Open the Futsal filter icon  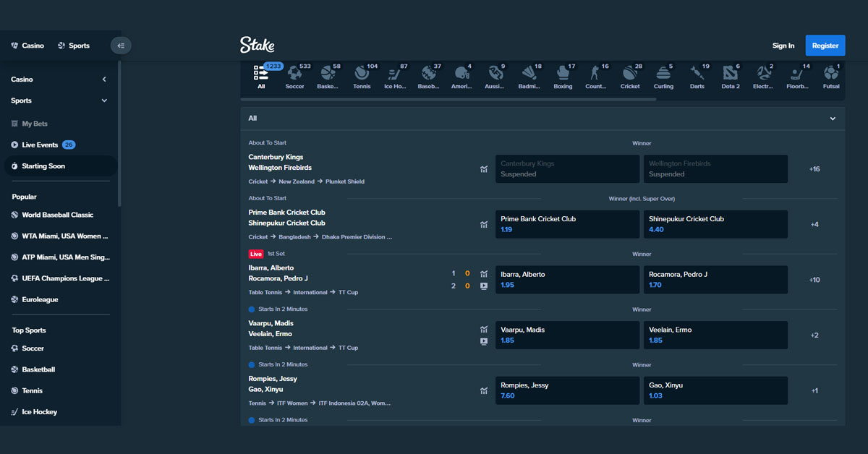(x=831, y=73)
